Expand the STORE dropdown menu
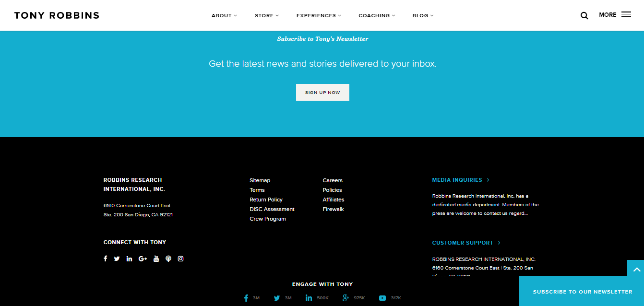The width and height of the screenshot is (644, 306). (x=267, y=15)
